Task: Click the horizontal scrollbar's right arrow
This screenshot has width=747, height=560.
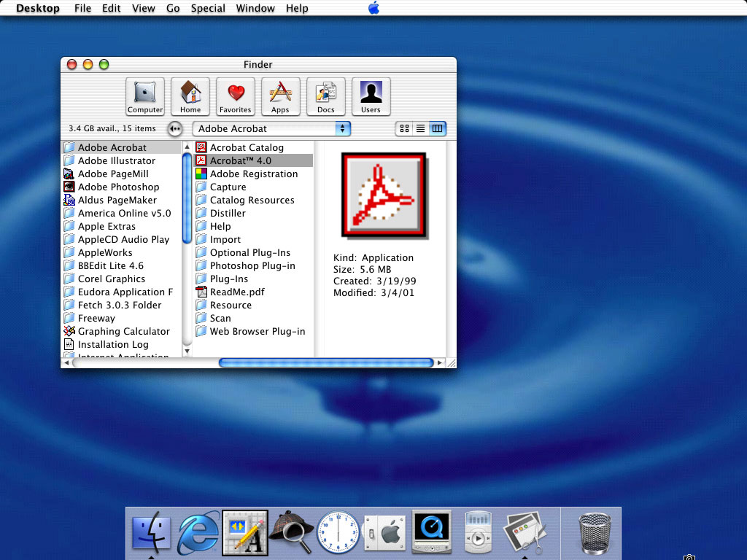Action: tap(440, 363)
